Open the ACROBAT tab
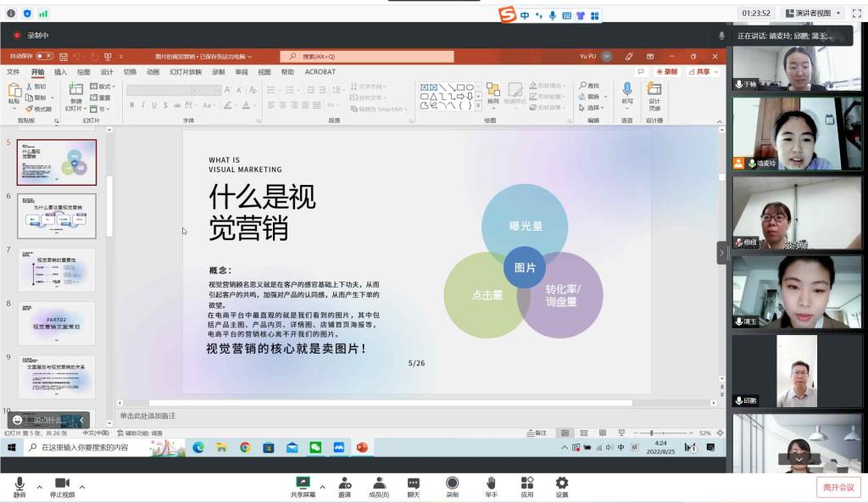Screen dimensions: 868x503 [x=320, y=72]
